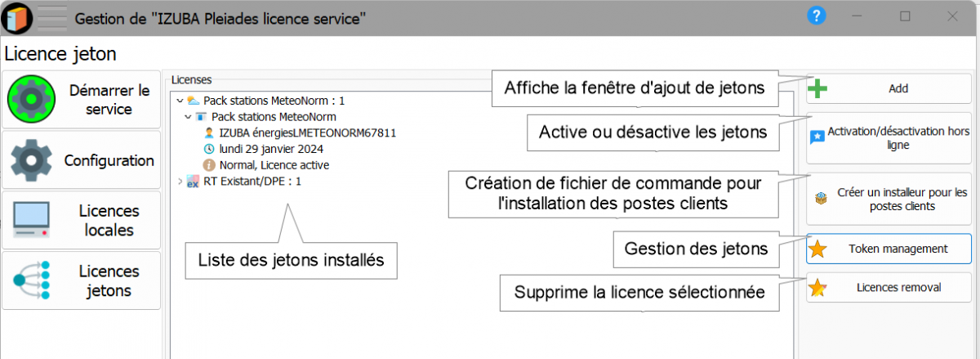
Task: Select the Licences locales monitor icon
Action: point(32,221)
